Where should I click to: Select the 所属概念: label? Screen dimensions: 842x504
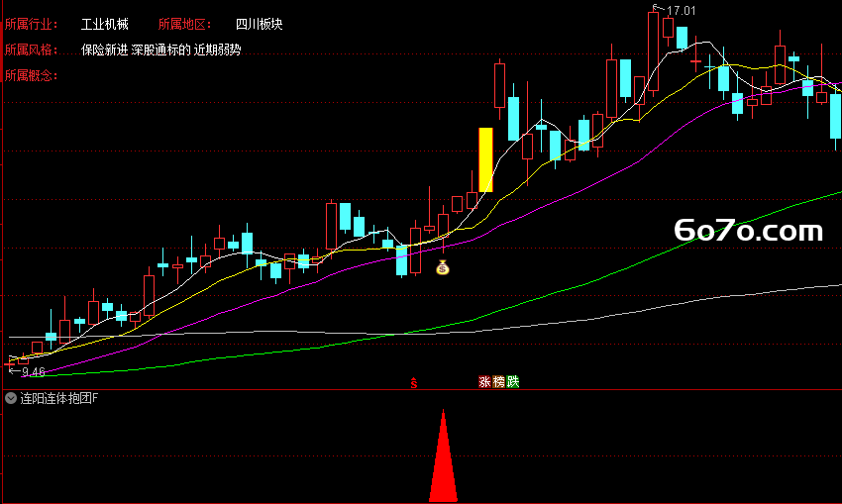pos(31,75)
